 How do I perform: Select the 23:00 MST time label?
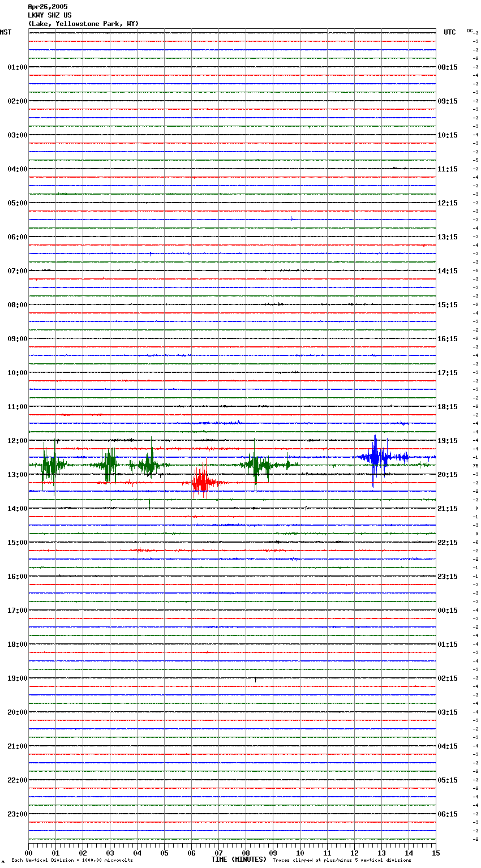point(17,814)
